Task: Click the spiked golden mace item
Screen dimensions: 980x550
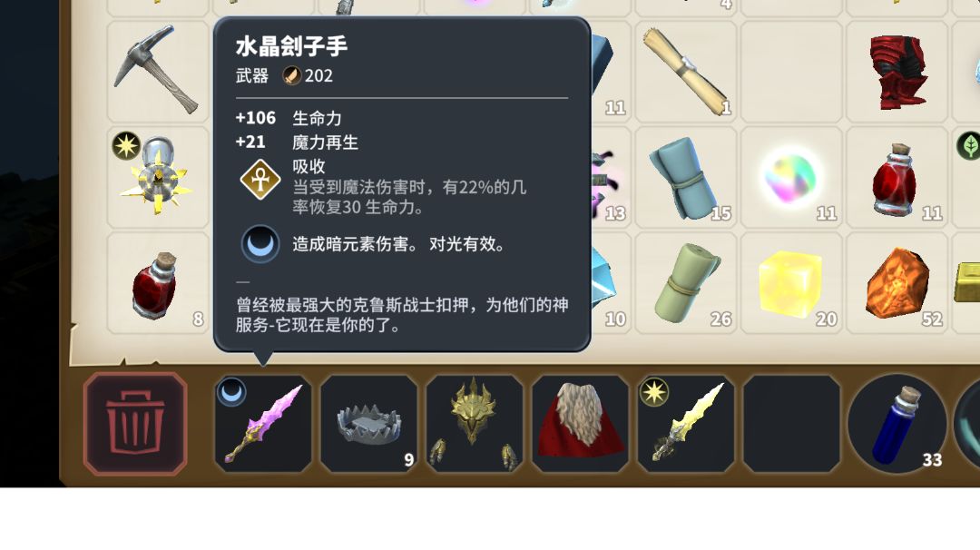Action: 158,177
